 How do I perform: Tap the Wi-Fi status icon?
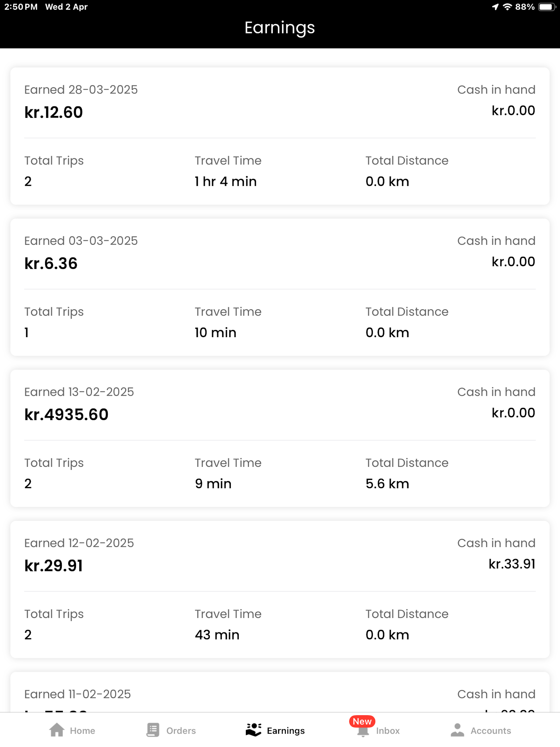[507, 7]
